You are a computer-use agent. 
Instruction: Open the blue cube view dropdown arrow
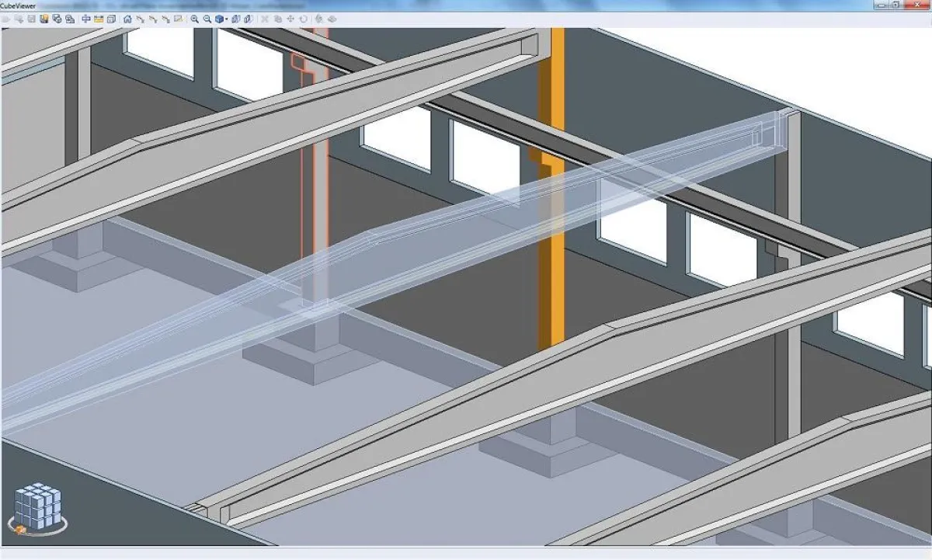coord(227,19)
